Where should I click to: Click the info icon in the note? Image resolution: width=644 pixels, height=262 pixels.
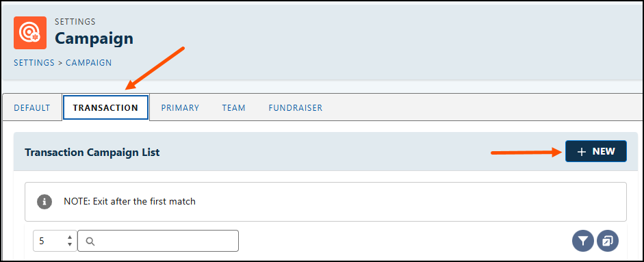click(44, 202)
